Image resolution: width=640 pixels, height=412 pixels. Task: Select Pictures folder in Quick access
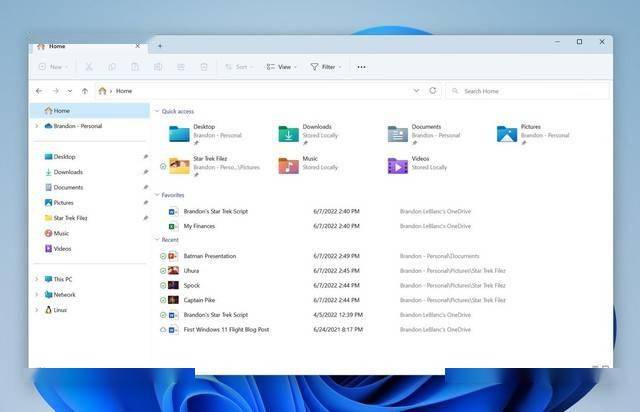(x=508, y=134)
